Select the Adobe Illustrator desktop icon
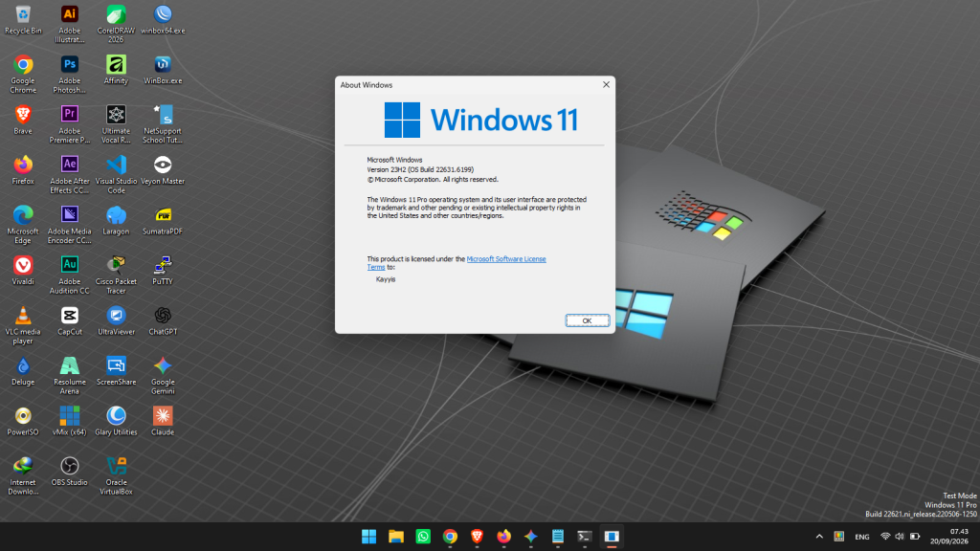The image size is (980, 551). point(69,24)
